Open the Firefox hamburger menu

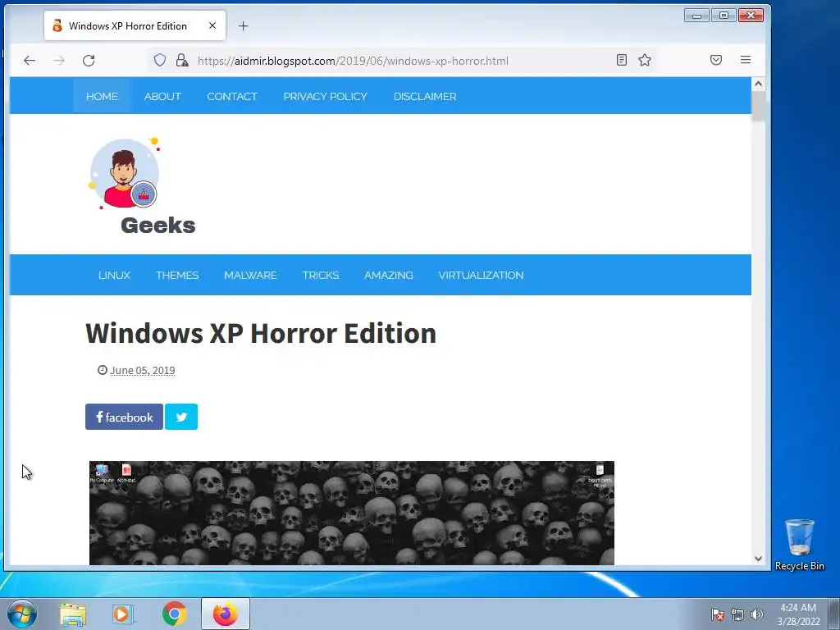[x=745, y=60]
